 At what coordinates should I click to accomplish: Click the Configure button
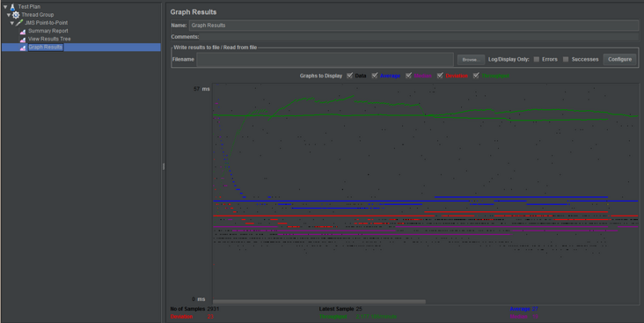619,59
